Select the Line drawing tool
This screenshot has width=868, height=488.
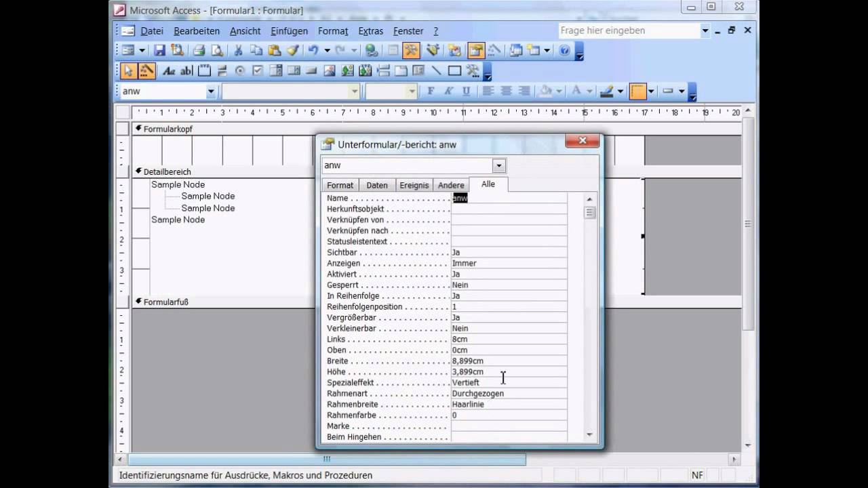(436, 70)
